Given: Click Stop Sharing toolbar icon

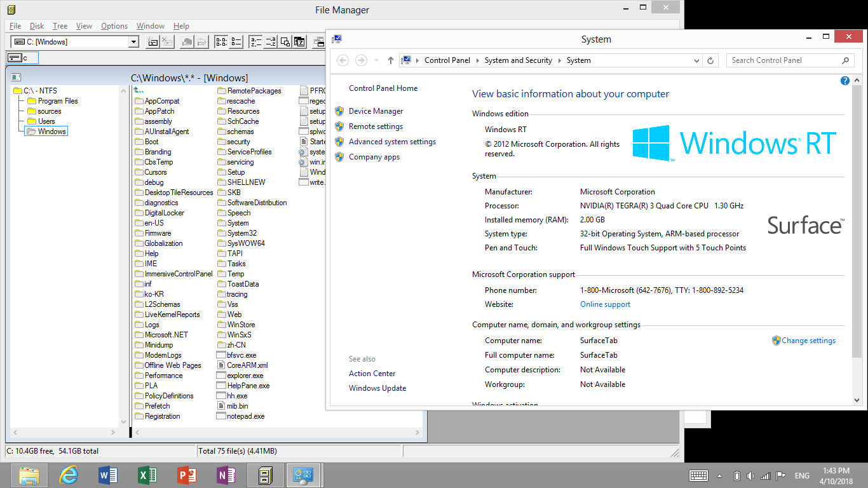Looking at the screenshot, I should (x=201, y=42).
